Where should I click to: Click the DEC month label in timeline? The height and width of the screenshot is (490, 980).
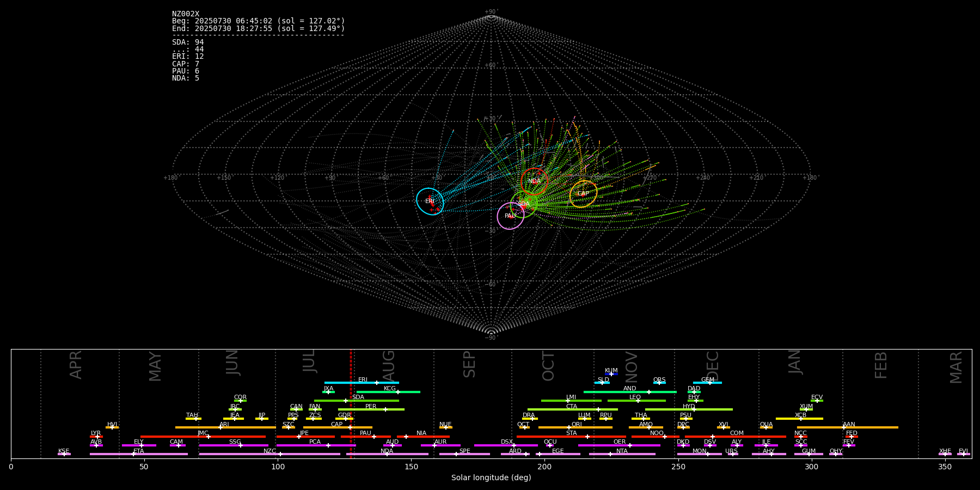(713, 366)
